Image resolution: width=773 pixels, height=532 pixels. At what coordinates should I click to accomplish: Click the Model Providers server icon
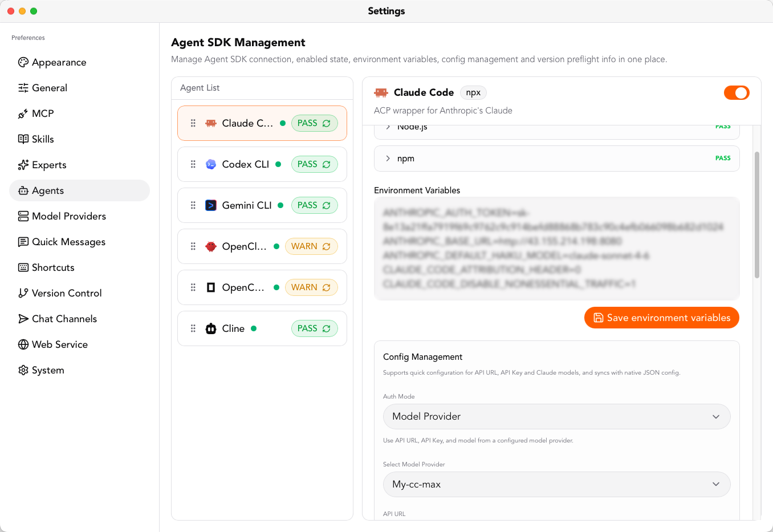tap(23, 216)
